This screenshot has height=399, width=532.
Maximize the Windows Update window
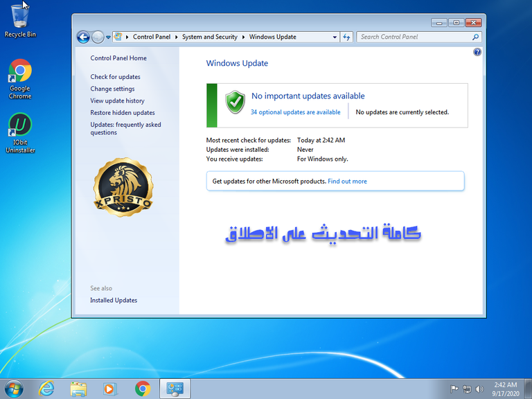456,23
